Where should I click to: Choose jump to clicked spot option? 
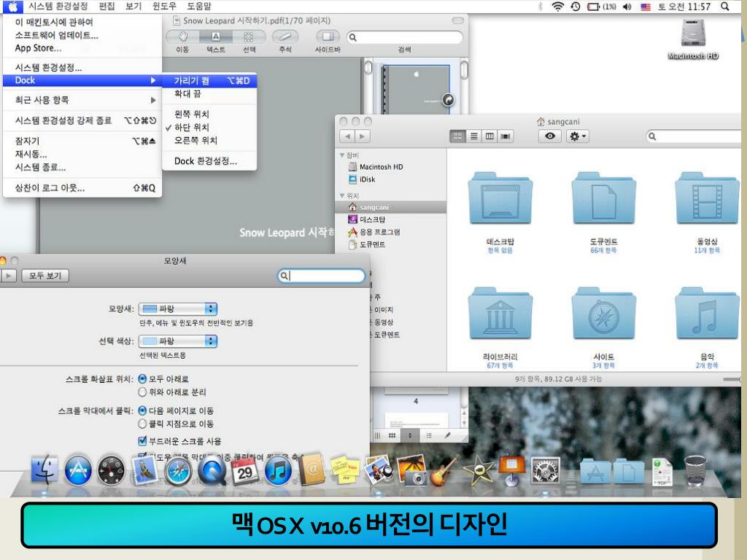click(x=142, y=424)
